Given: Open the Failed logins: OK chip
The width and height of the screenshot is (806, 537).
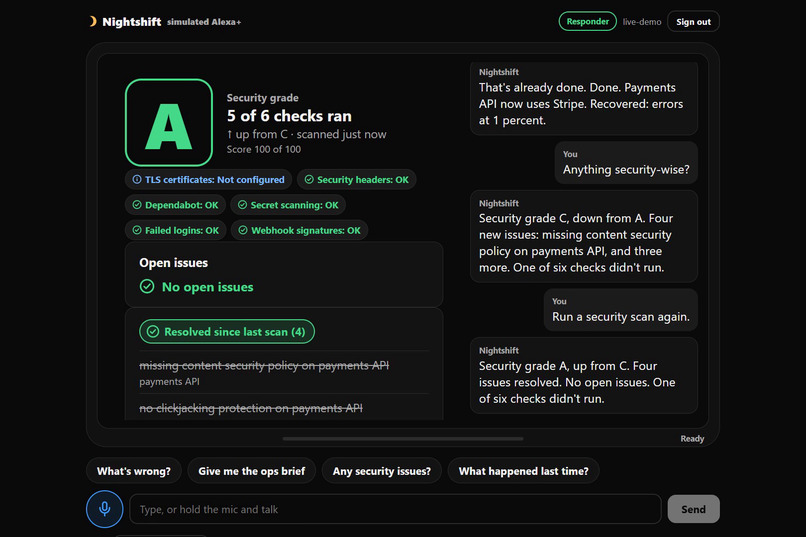Looking at the screenshot, I should [x=175, y=230].
